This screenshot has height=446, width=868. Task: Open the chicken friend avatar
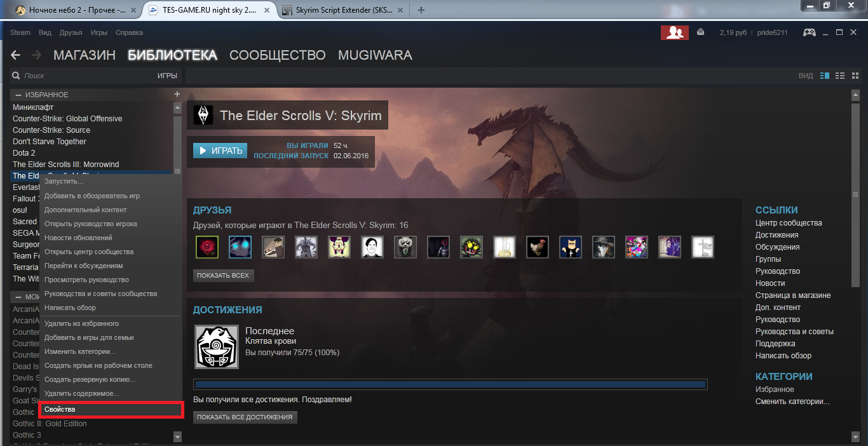538,247
